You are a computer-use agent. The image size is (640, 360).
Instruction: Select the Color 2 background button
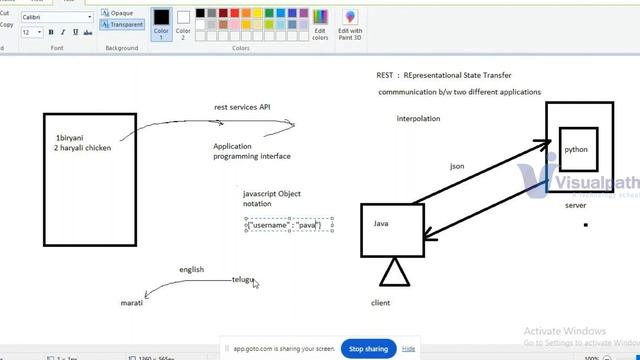click(183, 24)
